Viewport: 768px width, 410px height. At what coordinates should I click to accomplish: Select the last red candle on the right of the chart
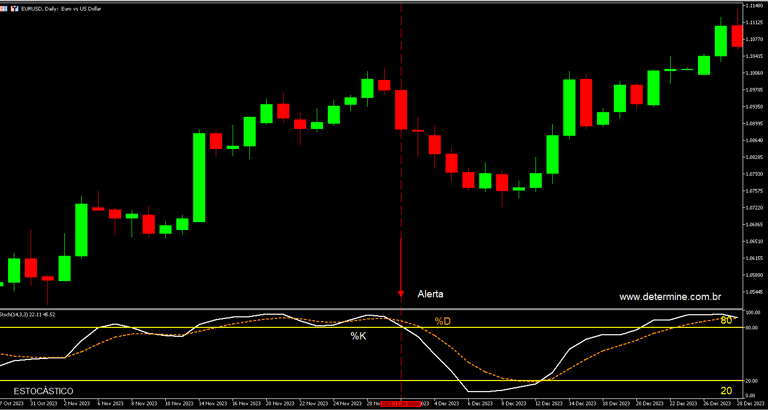coord(737,36)
